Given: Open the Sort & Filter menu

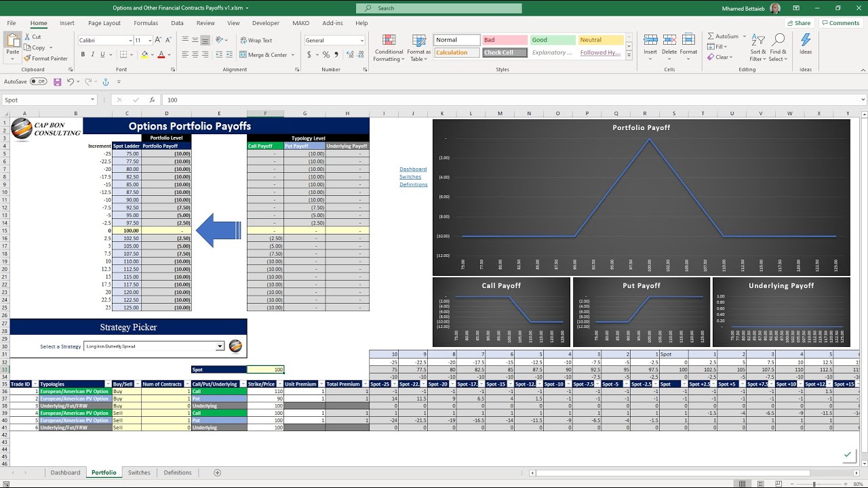Looking at the screenshot, I should 758,47.
